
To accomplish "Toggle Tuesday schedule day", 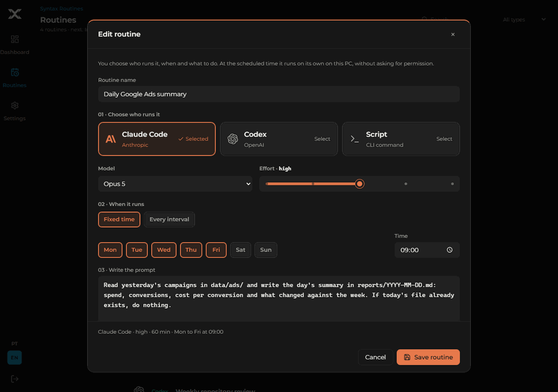I will click(x=137, y=250).
